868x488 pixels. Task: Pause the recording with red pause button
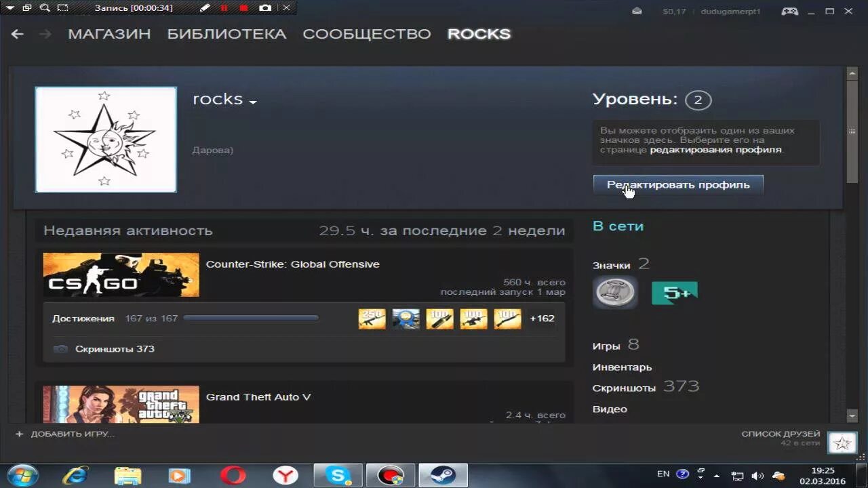click(224, 8)
